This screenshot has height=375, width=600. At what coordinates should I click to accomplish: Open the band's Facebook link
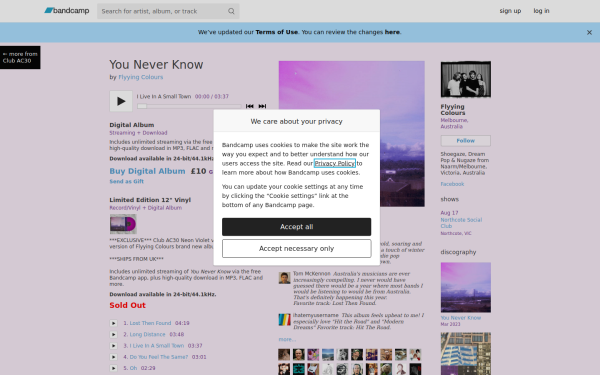tap(452, 184)
